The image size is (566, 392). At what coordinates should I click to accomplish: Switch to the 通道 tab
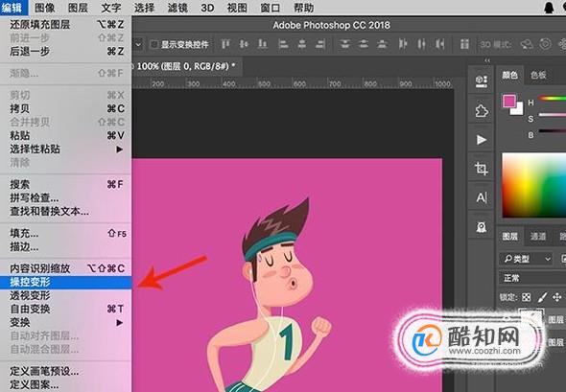[x=538, y=236]
